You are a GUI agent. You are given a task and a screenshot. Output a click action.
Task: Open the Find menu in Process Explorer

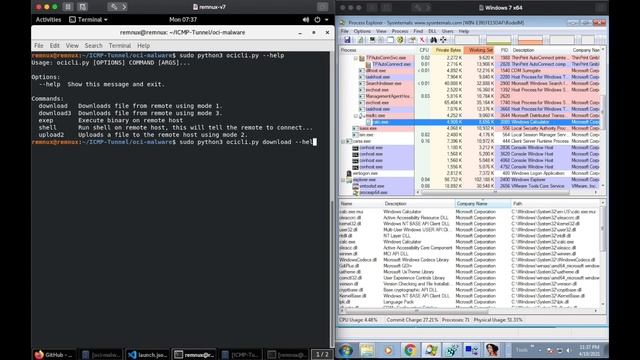point(418,31)
